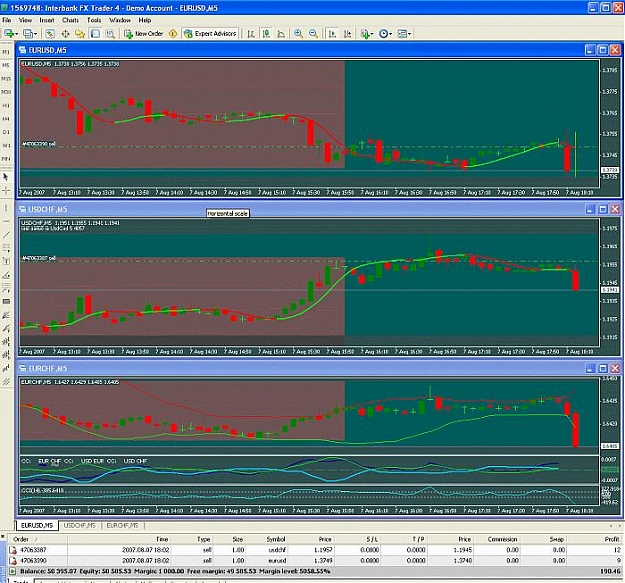Select the D1 timeframe button

tap(6, 132)
